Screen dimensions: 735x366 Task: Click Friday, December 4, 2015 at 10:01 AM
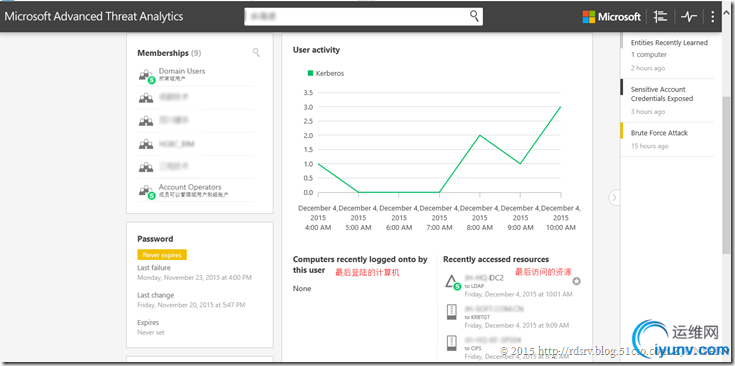[518, 294]
